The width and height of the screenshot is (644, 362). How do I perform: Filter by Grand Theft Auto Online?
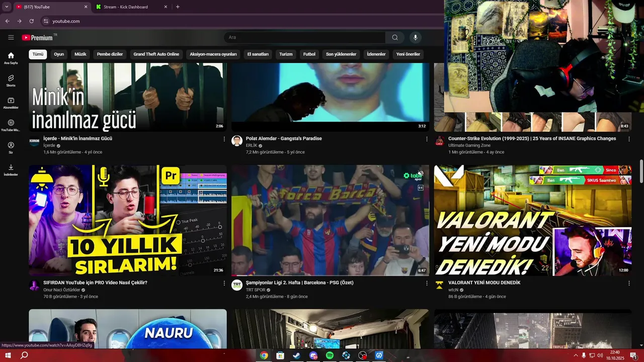156,54
